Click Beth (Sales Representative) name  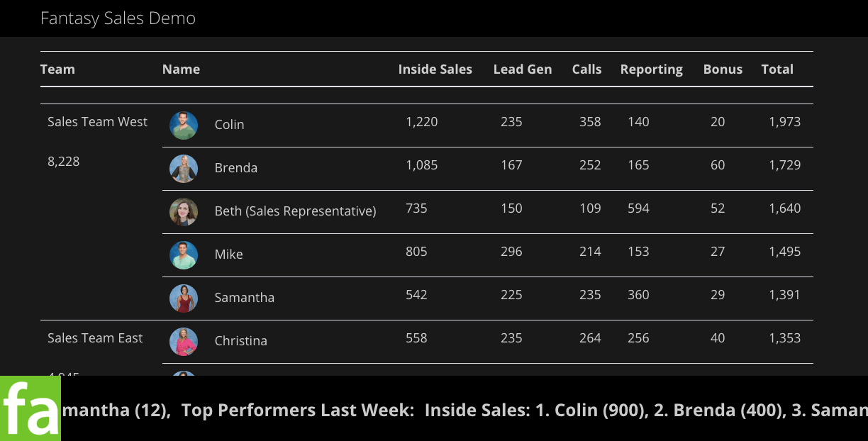pos(295,211)
